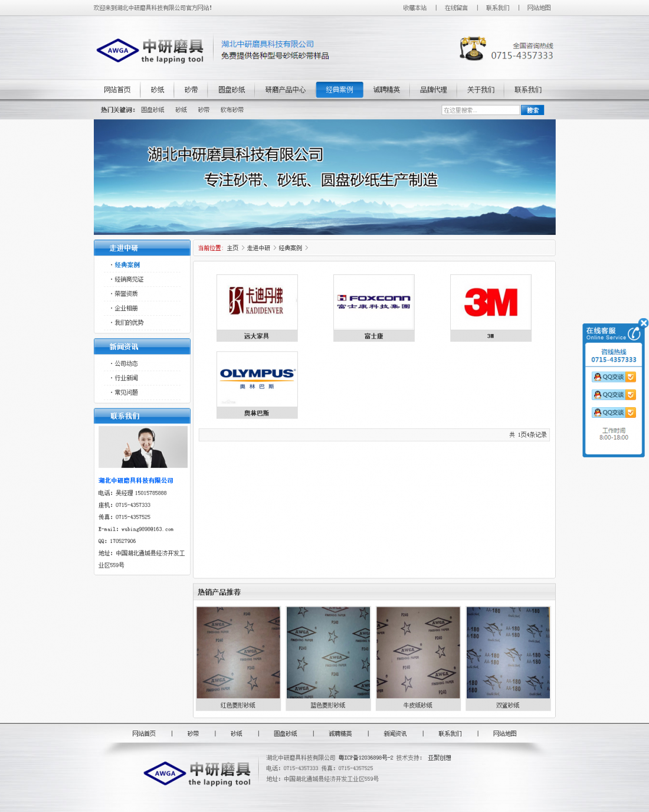This screenshot has width=649, height=812.
Task: Select 砂带 in the main navigation
Action: coord(191,90)
